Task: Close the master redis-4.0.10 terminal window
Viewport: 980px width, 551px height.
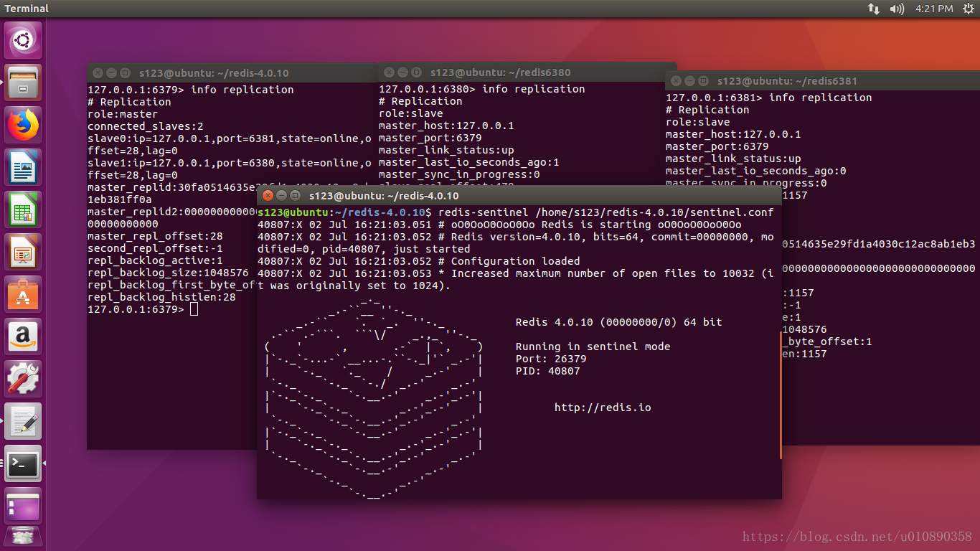Action: click(98, 72)
